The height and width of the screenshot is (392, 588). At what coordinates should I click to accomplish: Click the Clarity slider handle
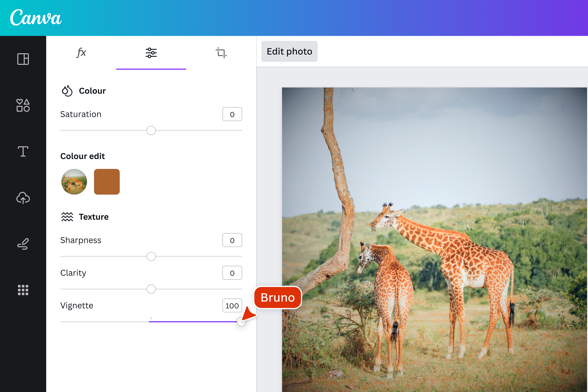point(151,289)
